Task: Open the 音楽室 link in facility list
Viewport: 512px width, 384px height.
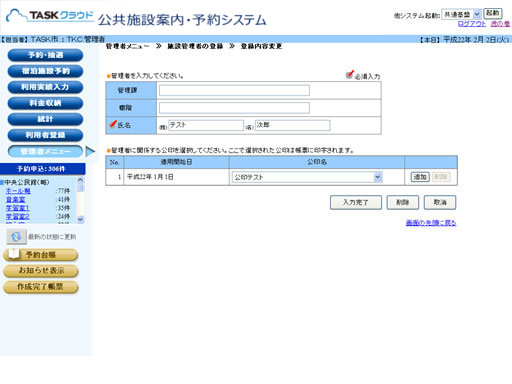Action: coord(15,200)
